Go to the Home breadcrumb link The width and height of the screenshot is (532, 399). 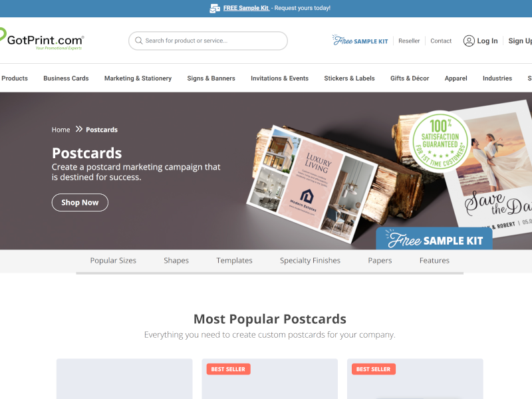(x=61, y=130)
